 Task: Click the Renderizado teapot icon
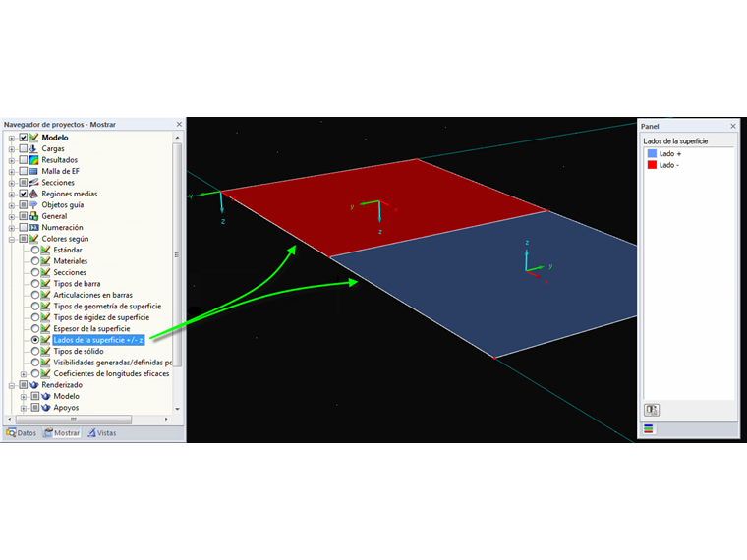[33, 385]
